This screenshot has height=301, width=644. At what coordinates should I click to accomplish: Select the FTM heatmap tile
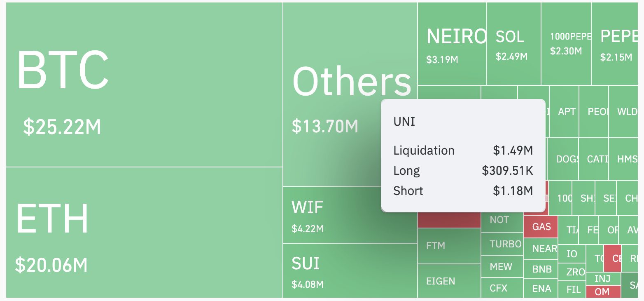tap(449, 246)
